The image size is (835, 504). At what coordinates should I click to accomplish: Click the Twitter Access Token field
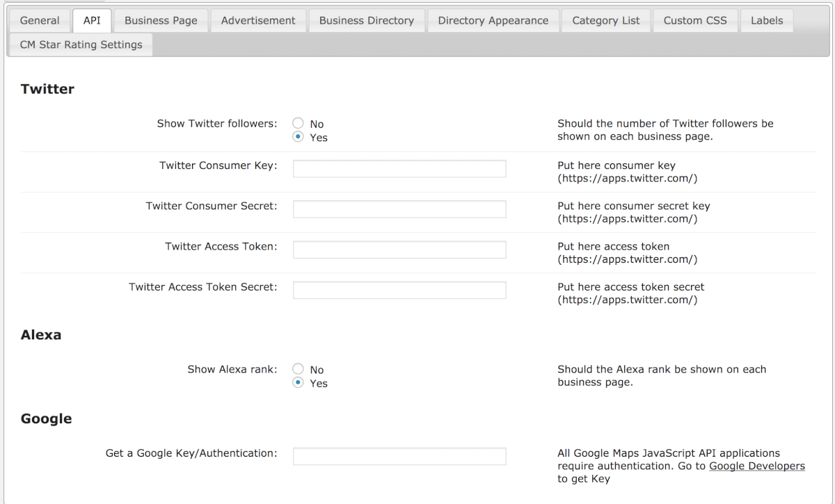click(x=399, y=250)
